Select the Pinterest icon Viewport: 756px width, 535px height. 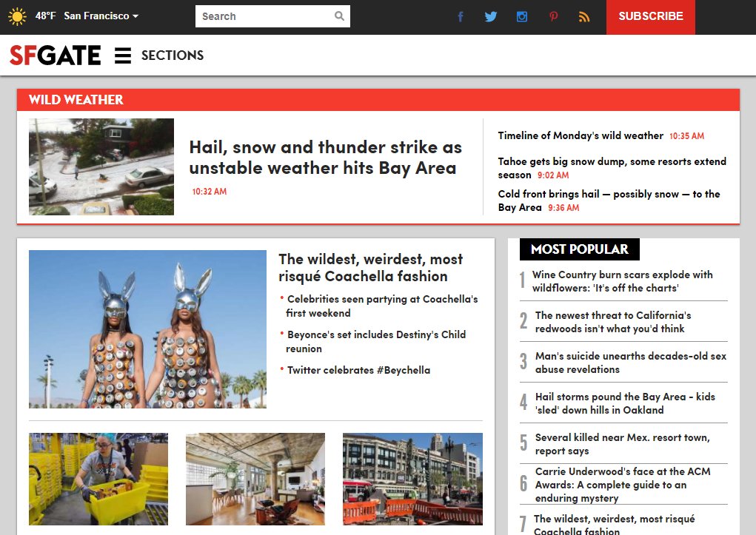point(553,16)
